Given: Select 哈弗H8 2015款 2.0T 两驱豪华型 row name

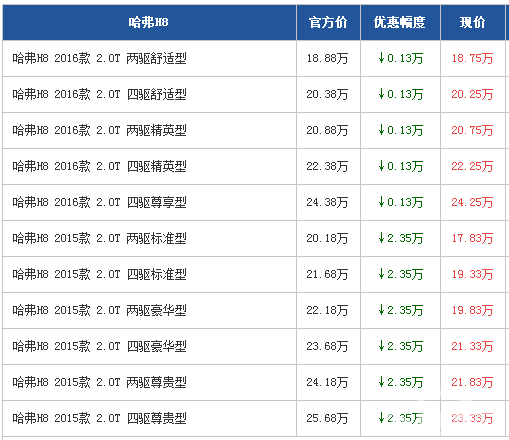Looking at the screenshot, I should [100, 310].
